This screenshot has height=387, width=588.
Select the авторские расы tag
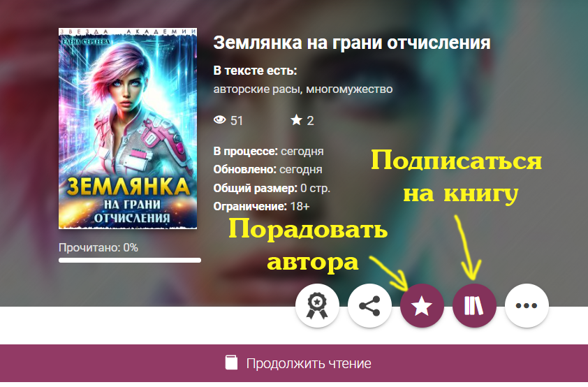258,89
